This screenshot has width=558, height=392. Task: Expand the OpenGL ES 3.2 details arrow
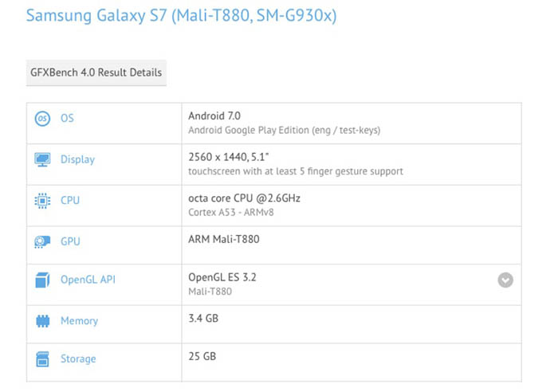click(505, 280)
